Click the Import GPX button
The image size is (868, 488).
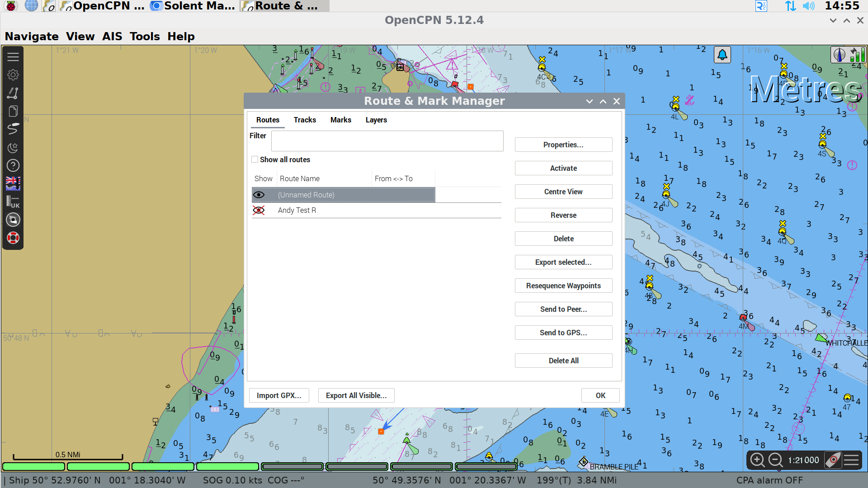click(278, 395)
